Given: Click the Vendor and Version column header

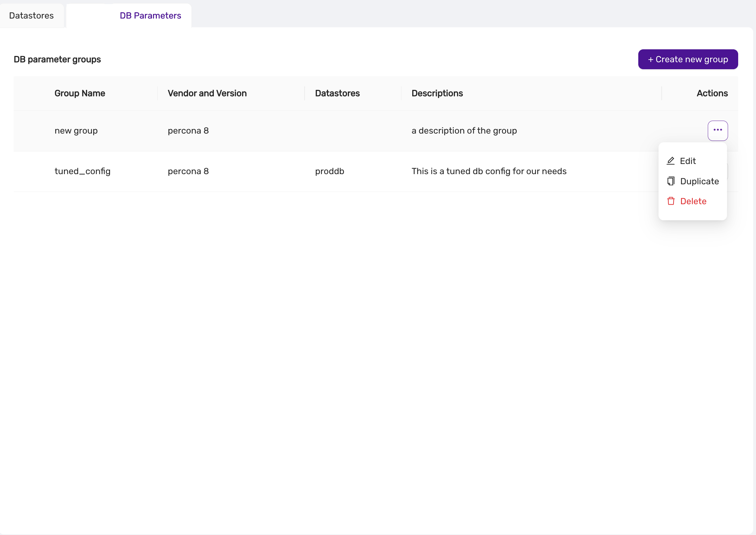Looking at the screenshot, I should (x=207, y=93).
